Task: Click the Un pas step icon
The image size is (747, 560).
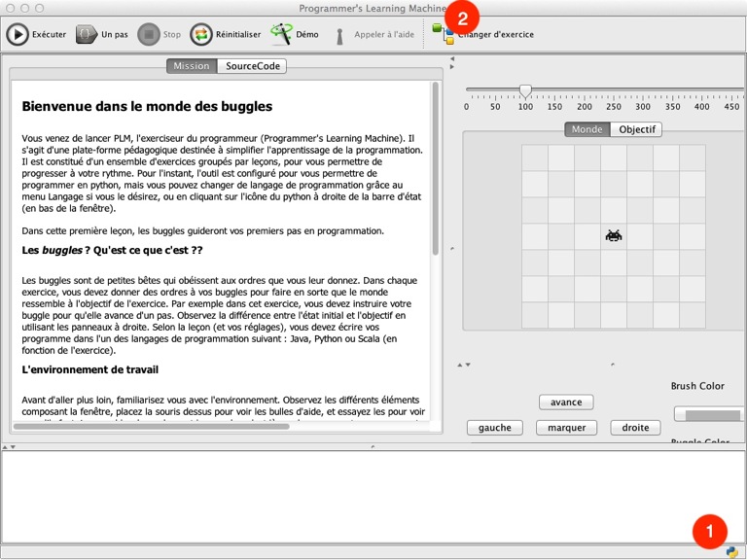Action: coord(87,35)
